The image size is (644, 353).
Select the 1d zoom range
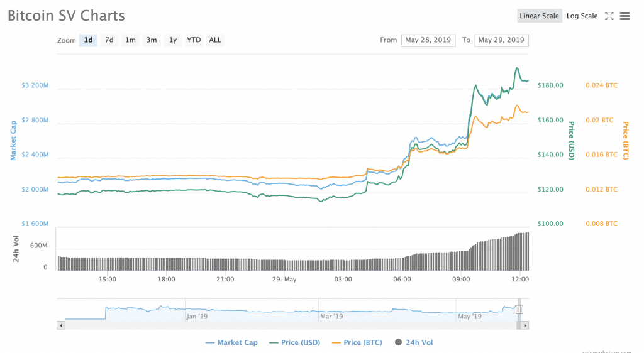click(x=88, y=40)
